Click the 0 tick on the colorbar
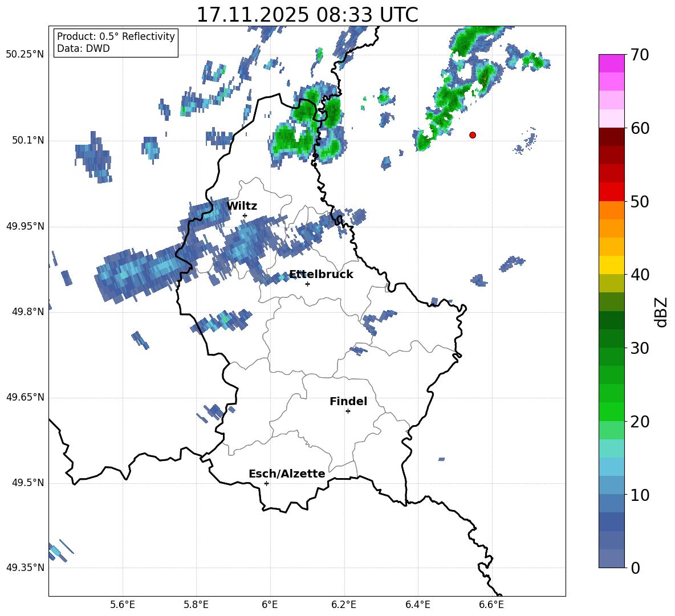 coord(636,568)
